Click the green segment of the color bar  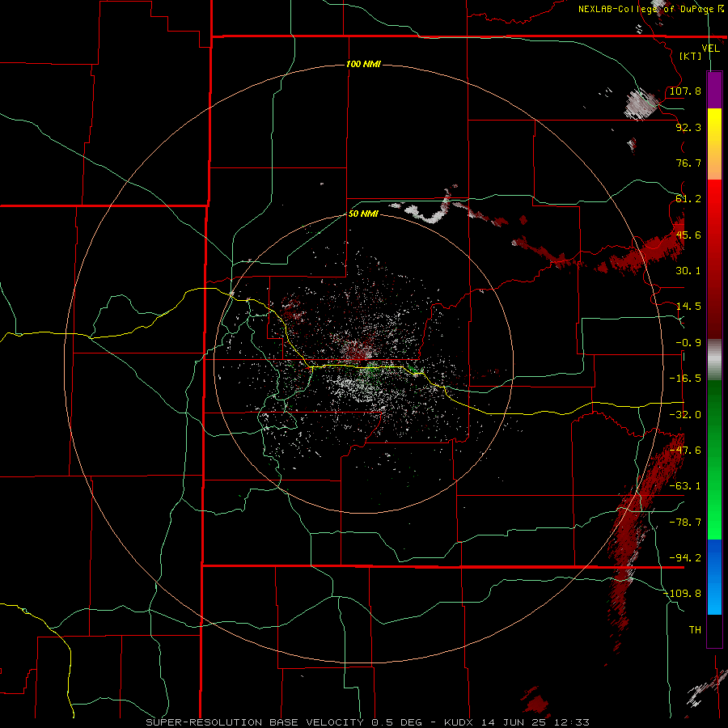714,459
